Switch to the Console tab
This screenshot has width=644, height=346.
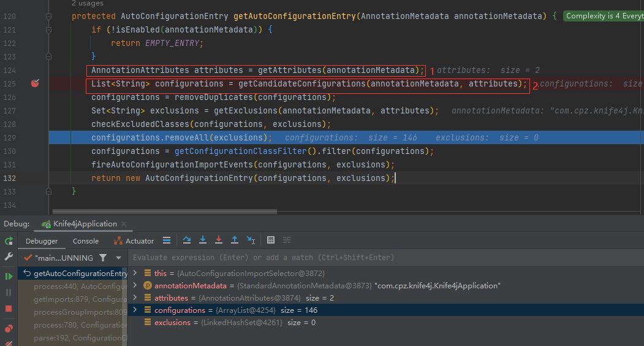(x=86, y=241)
